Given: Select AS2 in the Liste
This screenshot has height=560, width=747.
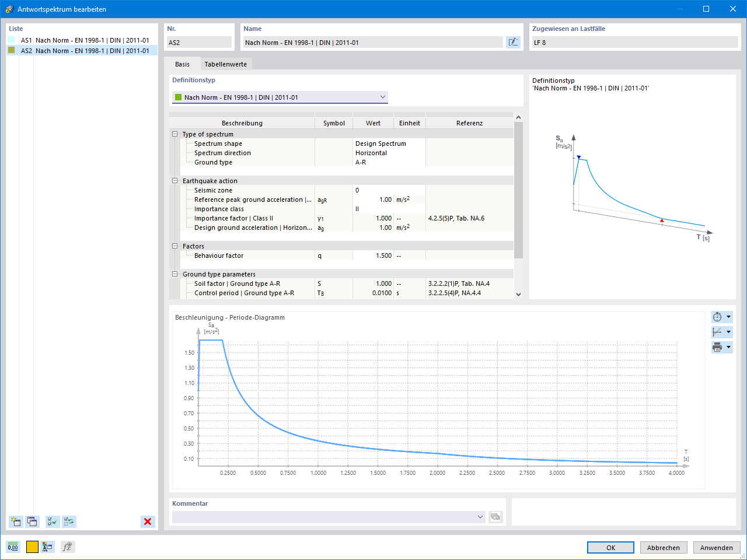Looking at the screenshot, I should coord(82,51).
